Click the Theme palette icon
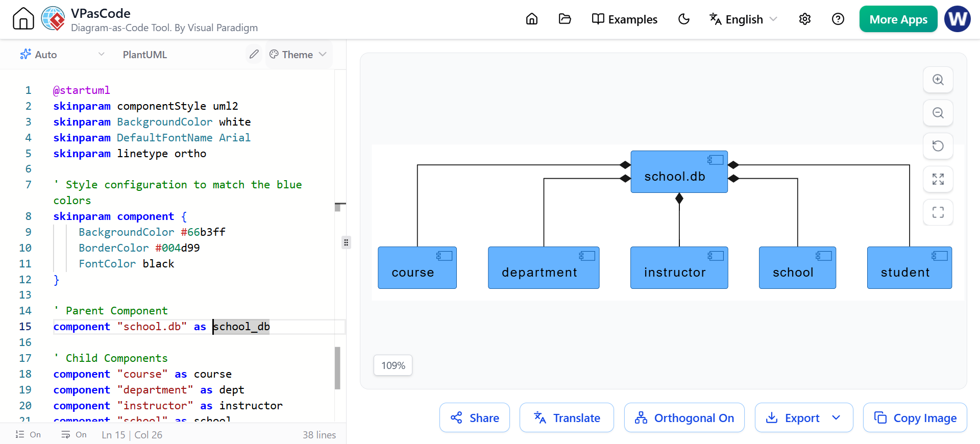Viewport: 980px width, 444px height. coord(274,54)
